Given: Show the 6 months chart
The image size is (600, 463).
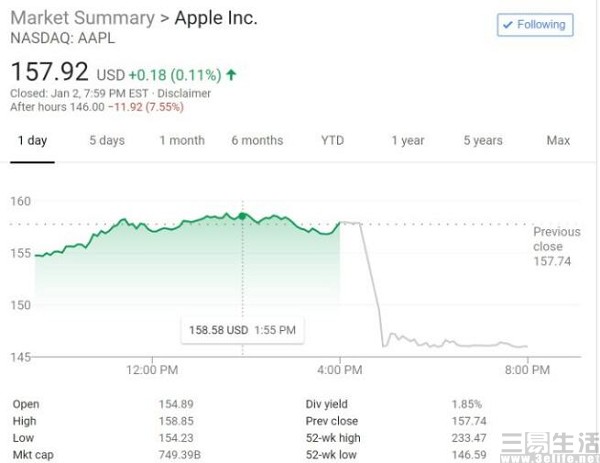Looking at the screenshot, I should [x=257, y=141].
